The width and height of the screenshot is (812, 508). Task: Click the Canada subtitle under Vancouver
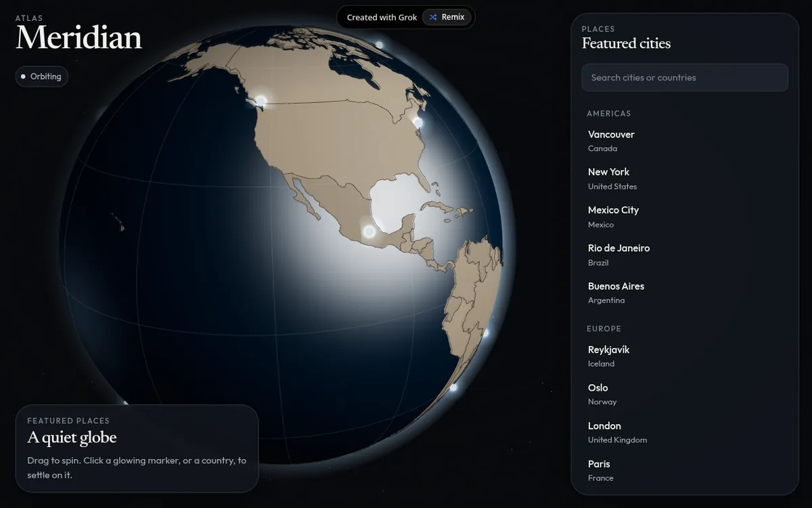pyautogui.click(x=602, y=148)
